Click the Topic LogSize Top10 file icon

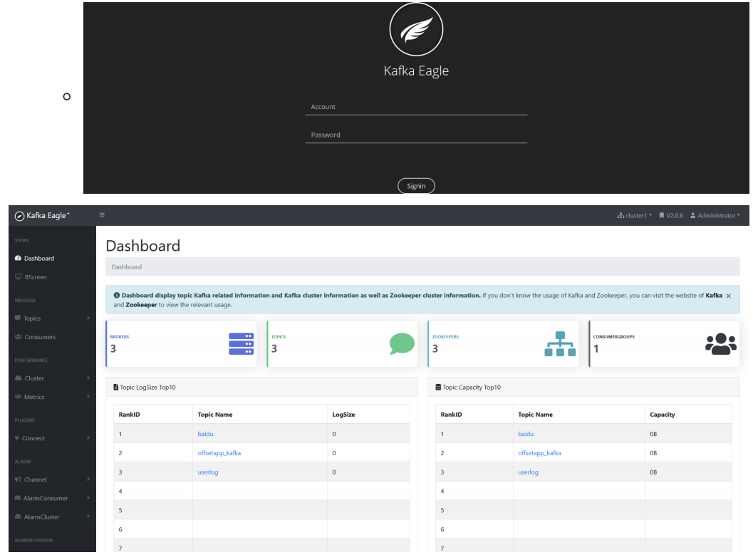[115, 387]
